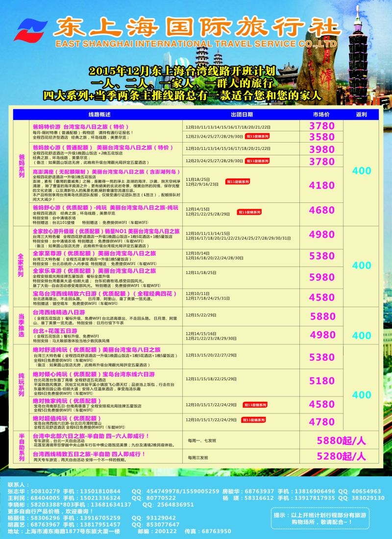Image resolution: width=392 pixels, height=539 pixels.
Task: Click 胡嘉艺 contact number 68763967
Action: pyautogui.click(x=46, y=525)
